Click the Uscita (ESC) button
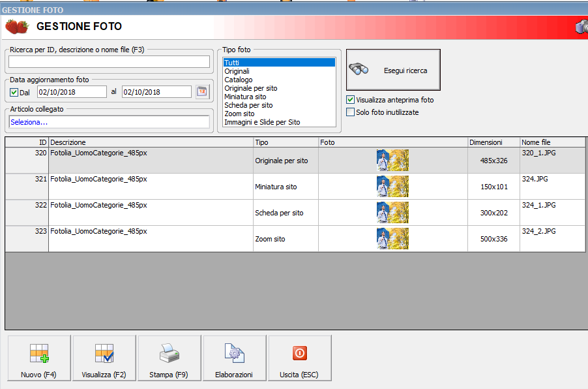Screen dimensions: 588x389 [300, 358]
